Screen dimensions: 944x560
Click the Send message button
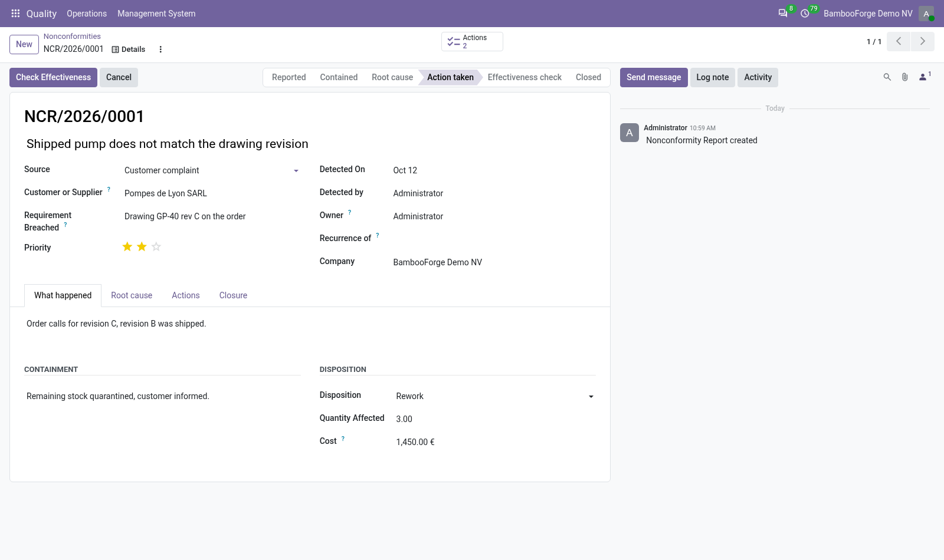(654, 77)
